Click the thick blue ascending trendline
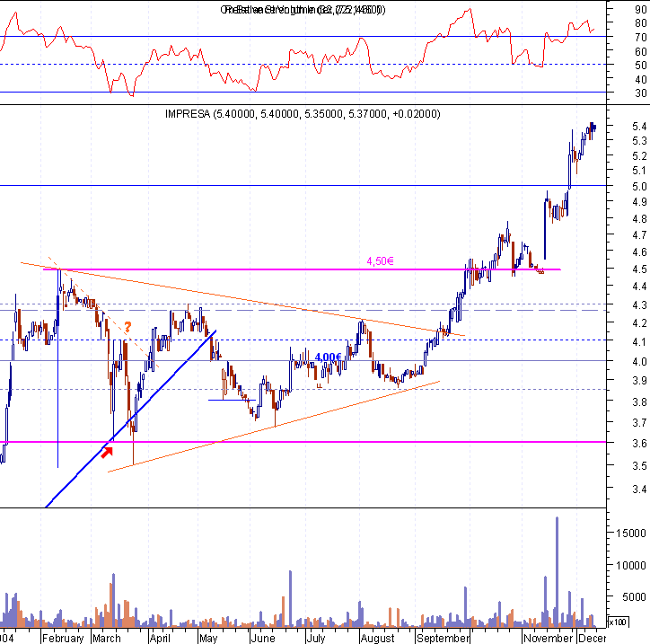Image resolution: width=650 pixels, height=644 pixels. pyautogui.click(x=130, y=419)
